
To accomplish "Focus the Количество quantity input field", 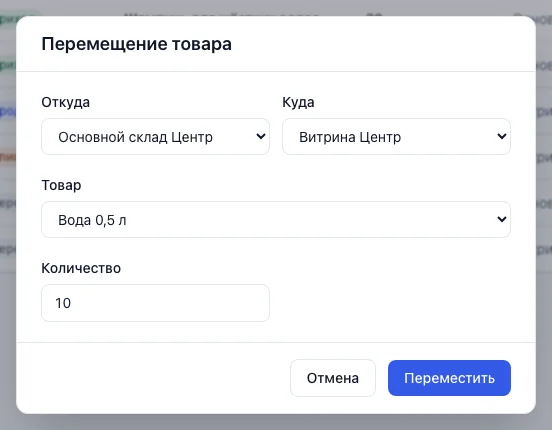I will 155,303.
